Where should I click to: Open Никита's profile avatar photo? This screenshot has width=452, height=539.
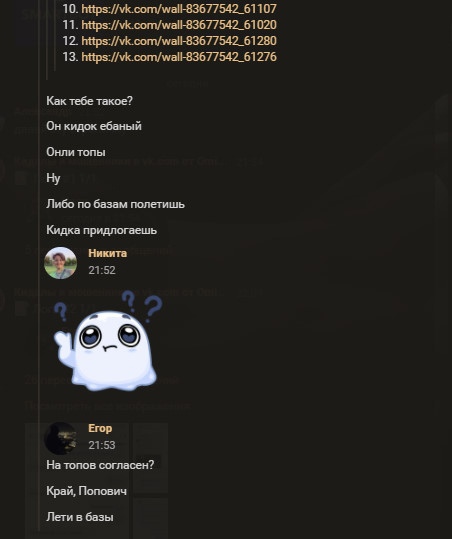60,263
